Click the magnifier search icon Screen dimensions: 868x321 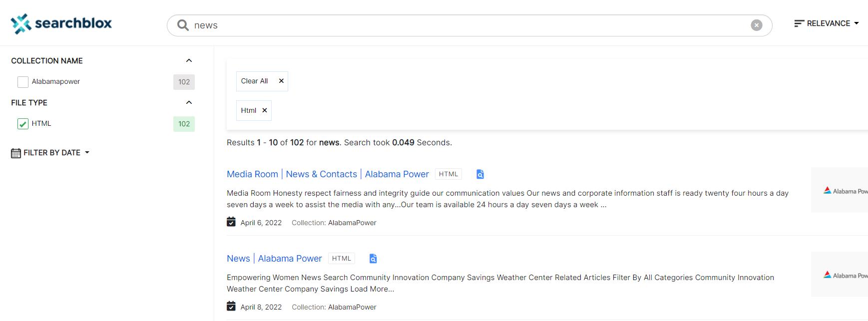pyautogui.click(x=183, y=25)
